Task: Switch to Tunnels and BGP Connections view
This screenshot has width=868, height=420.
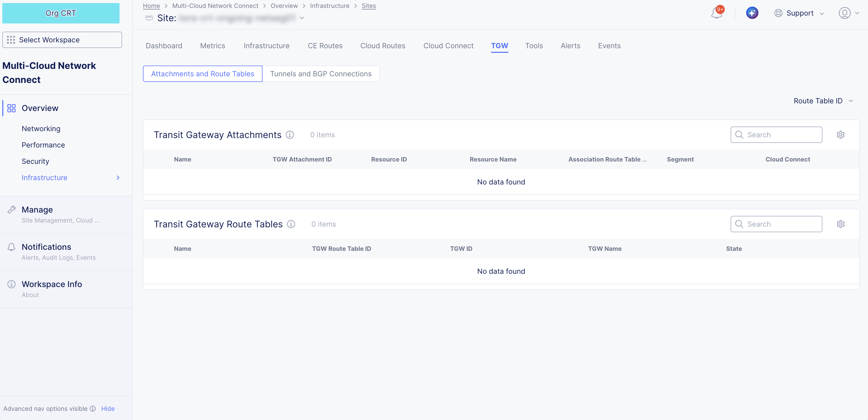Action: coord(320,74)
